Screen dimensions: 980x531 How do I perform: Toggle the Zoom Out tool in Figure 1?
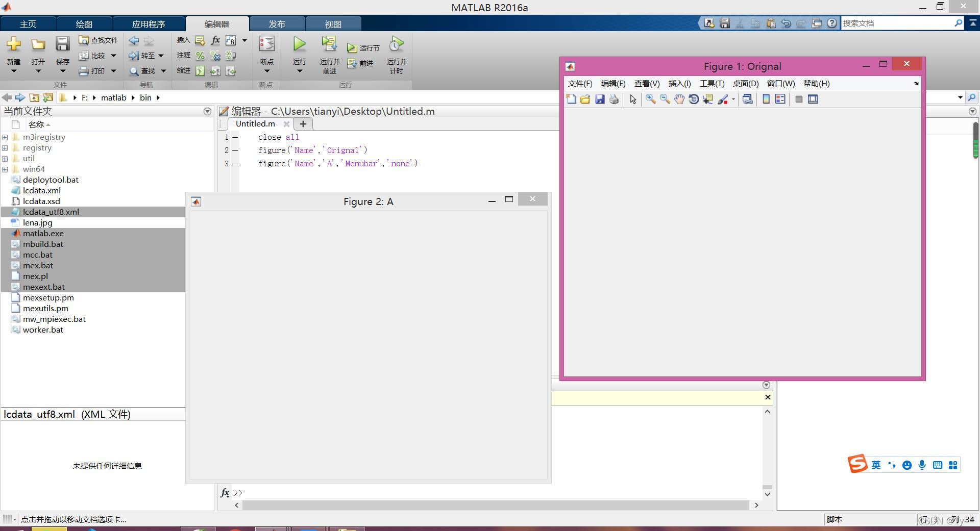pyautogui.click(x=665, y=99)
